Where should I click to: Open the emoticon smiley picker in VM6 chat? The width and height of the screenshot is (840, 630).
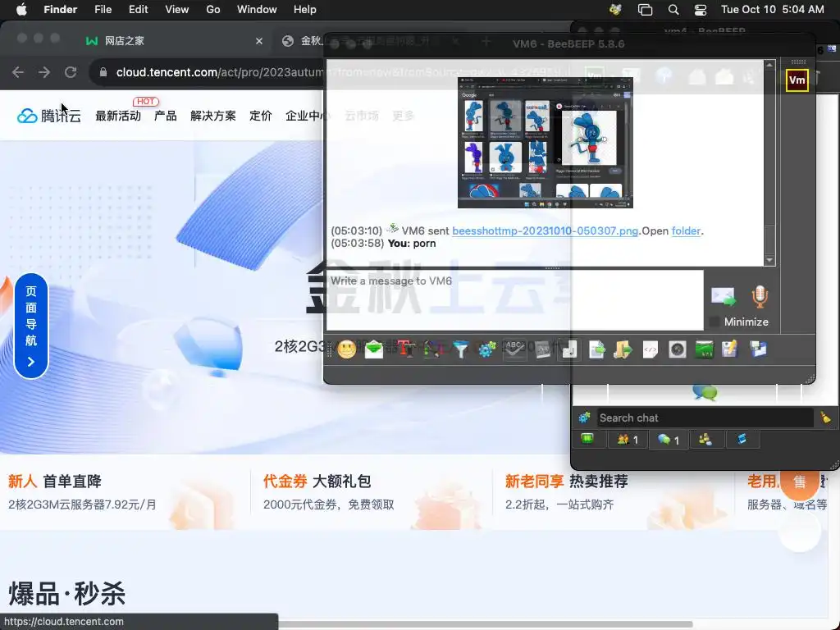click(347, 349)
